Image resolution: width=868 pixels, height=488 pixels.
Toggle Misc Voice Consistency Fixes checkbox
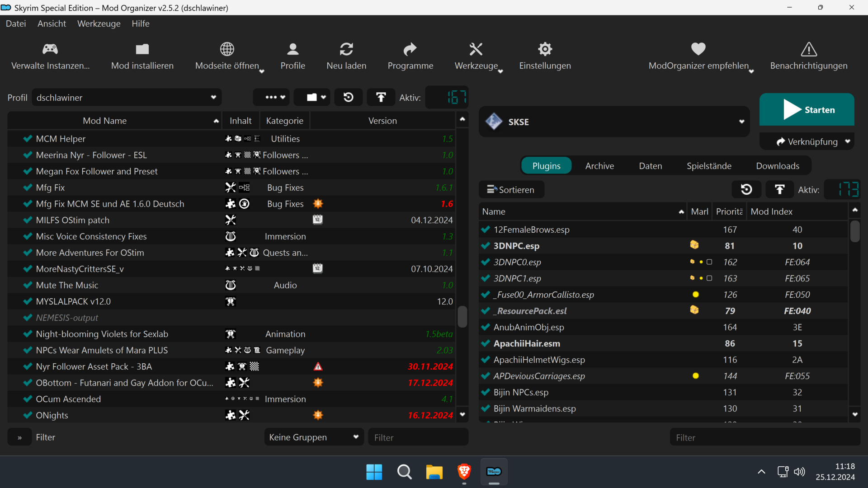click(28, 236)
